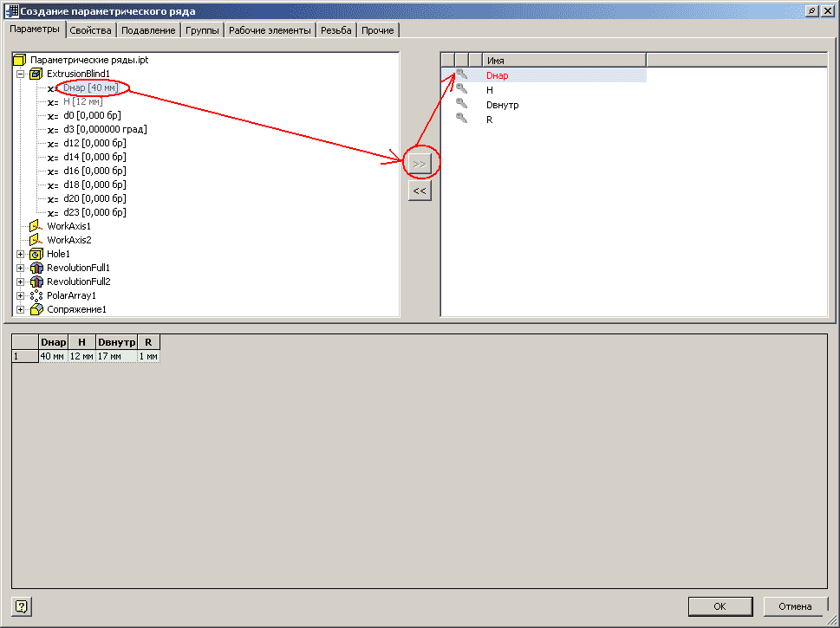This screenshot has width=840, height=628.
Task: Click the parameter icon next to d3
Action: [53, 130]
